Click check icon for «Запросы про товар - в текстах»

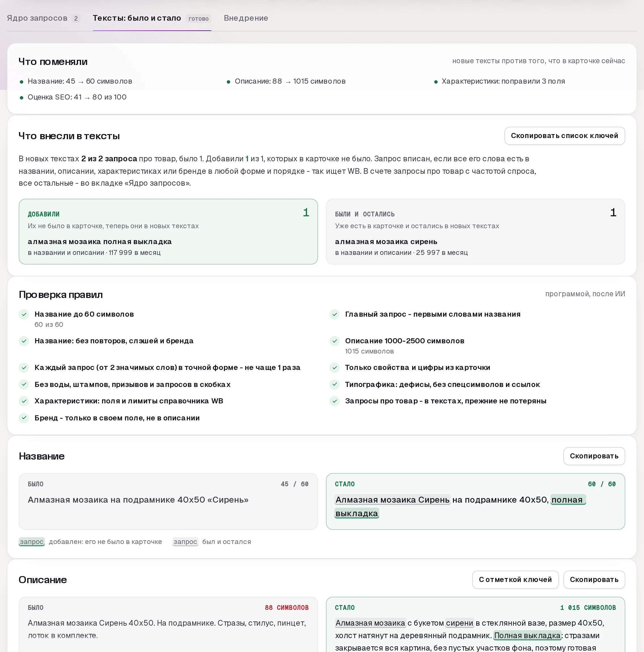pyautogui.click(x=334, y=401)
